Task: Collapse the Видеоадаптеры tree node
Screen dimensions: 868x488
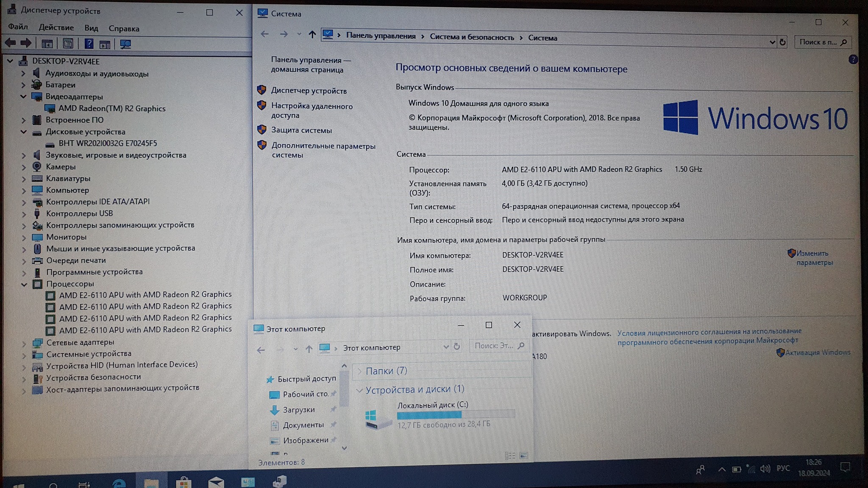Action: 23,97
